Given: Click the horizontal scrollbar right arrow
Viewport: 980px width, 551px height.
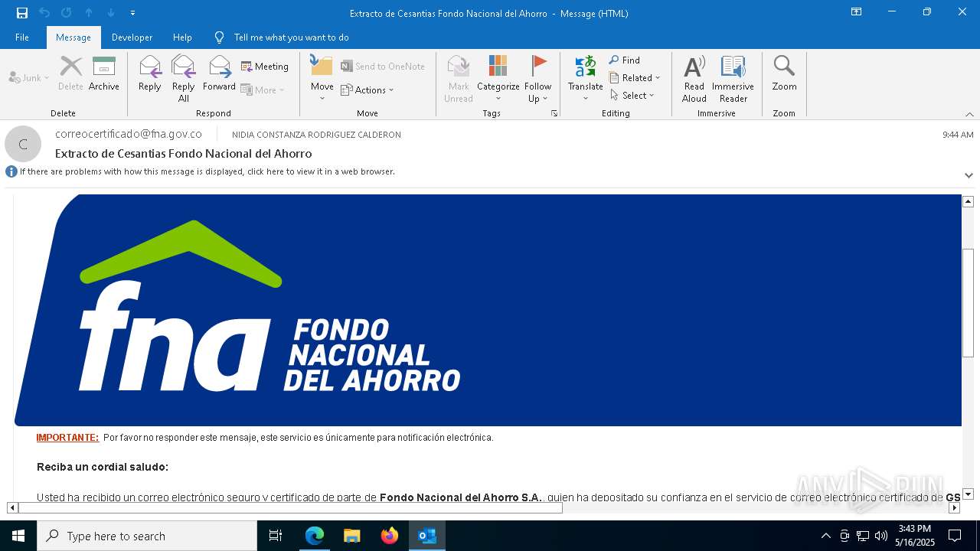Looking at the screenshot, I should point(954,507).
